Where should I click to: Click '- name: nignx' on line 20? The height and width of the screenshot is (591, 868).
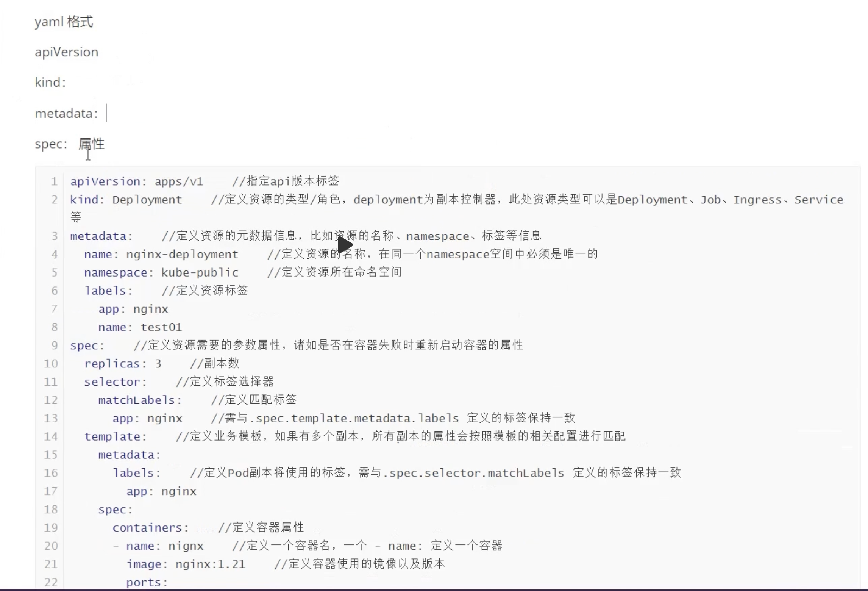click(x=158, y=546)
